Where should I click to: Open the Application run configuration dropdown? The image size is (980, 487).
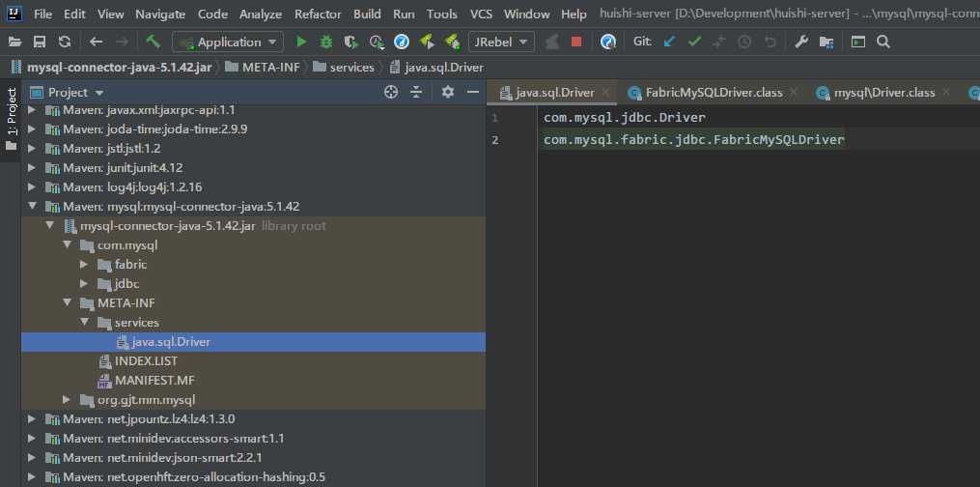[x=228, y=42]
